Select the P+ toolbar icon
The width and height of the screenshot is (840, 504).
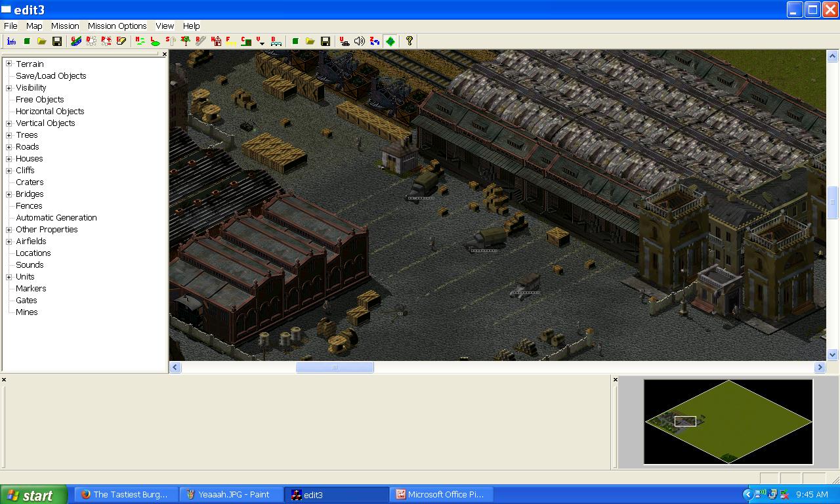click(x=106, y=41)
